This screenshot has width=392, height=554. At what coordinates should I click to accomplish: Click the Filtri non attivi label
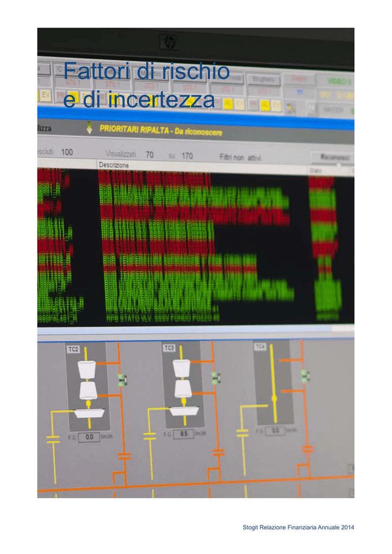coord(240,157)
